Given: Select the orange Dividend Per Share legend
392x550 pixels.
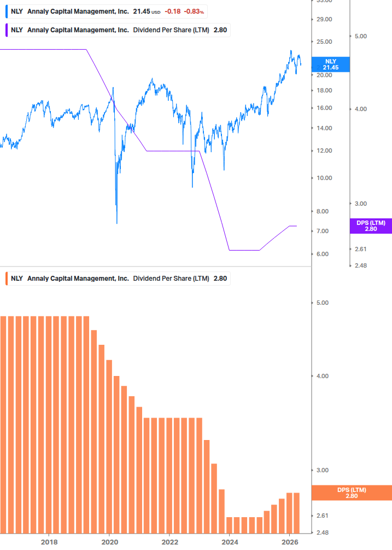Looking at the screenshot, I should [118, 279].
